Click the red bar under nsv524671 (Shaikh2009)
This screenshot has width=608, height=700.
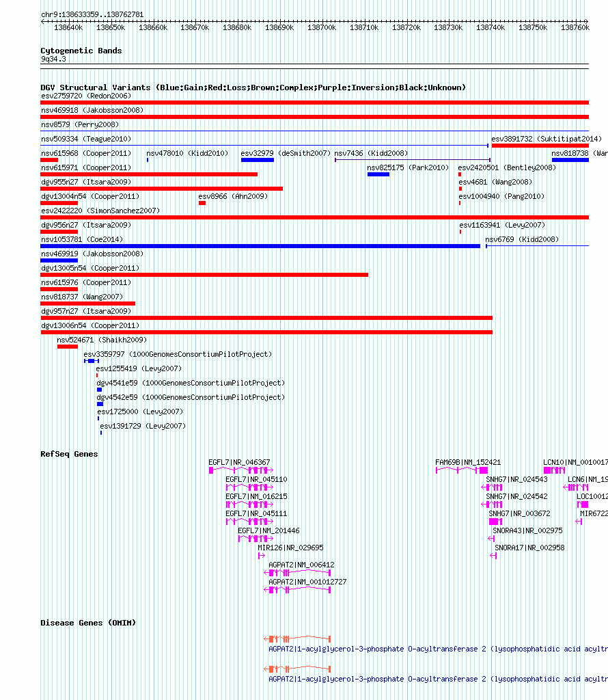click(x=68, y=347)
